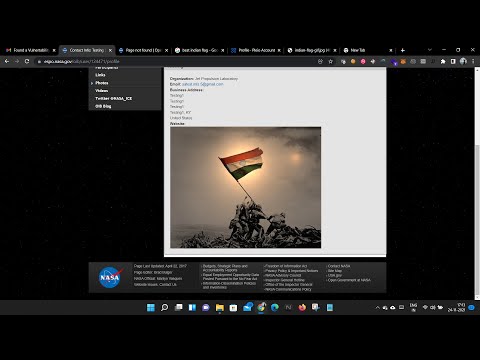Open the NASA Advisory Council link

pyautogui.click(x=283, y=275)
